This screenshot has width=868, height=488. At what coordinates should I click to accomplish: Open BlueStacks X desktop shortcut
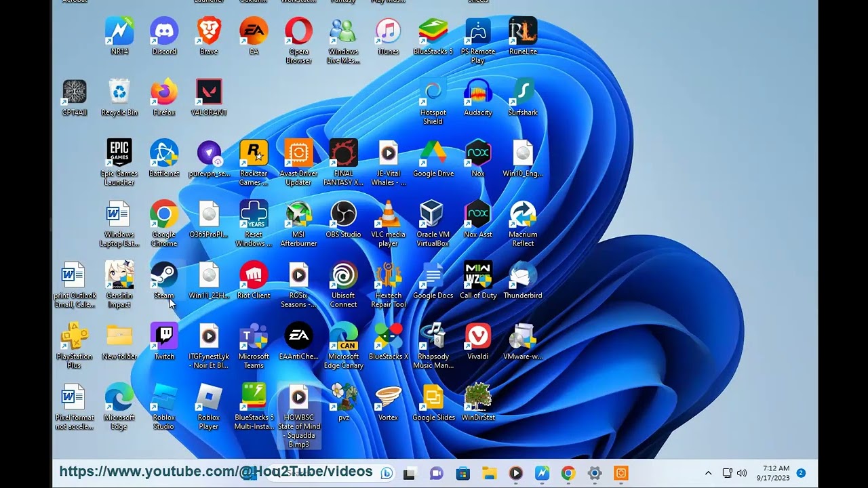(388, 342)
